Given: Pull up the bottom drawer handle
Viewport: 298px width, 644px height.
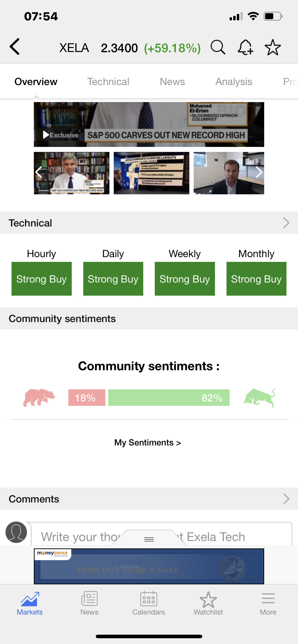Looking at the screenshot, I should pos(149,539).
